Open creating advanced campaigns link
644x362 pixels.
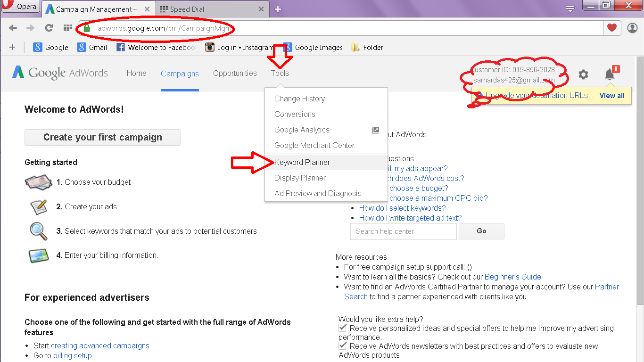tap(100, 346)
